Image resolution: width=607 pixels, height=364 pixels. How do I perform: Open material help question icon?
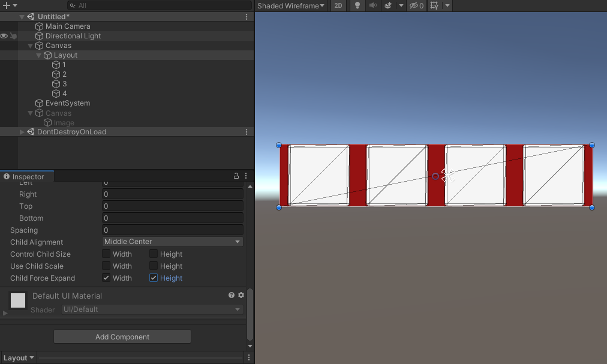(x=232, y=295)
